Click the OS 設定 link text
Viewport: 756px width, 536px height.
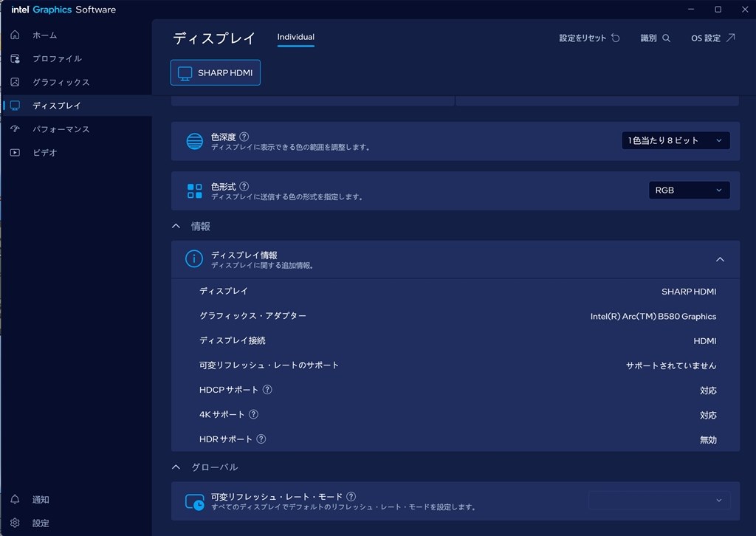[706, 38]
